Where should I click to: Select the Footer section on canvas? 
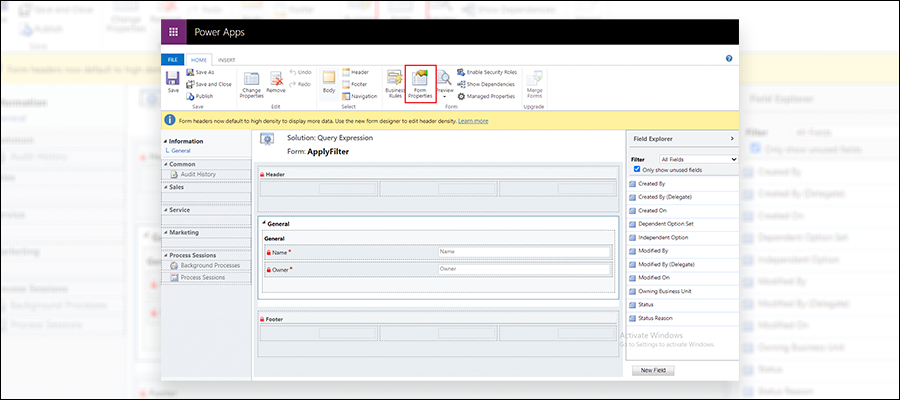point(439,334)
